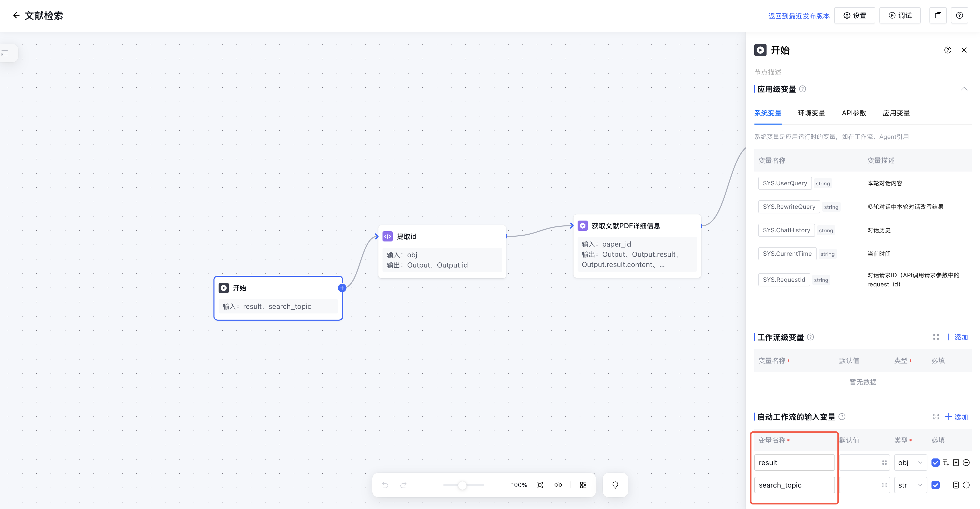
Task: Click the delete minus icon for result row
Action: click(x=966, y=463)
